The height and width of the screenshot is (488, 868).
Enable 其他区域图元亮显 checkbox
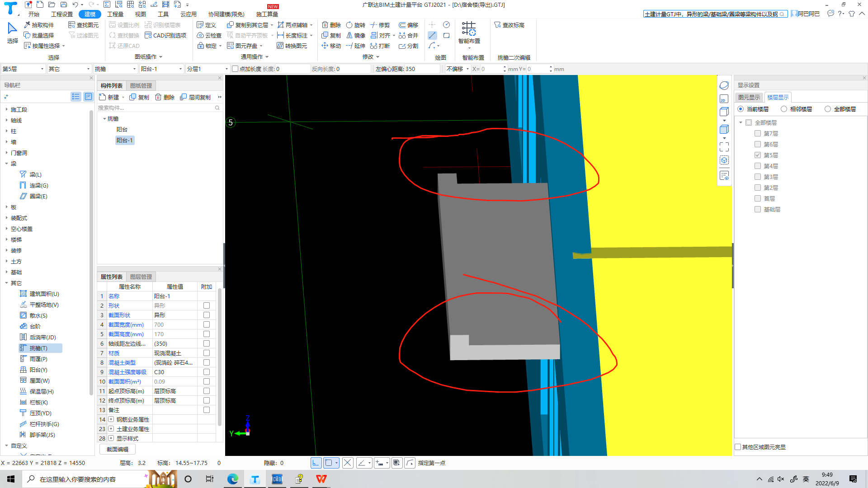738,447
